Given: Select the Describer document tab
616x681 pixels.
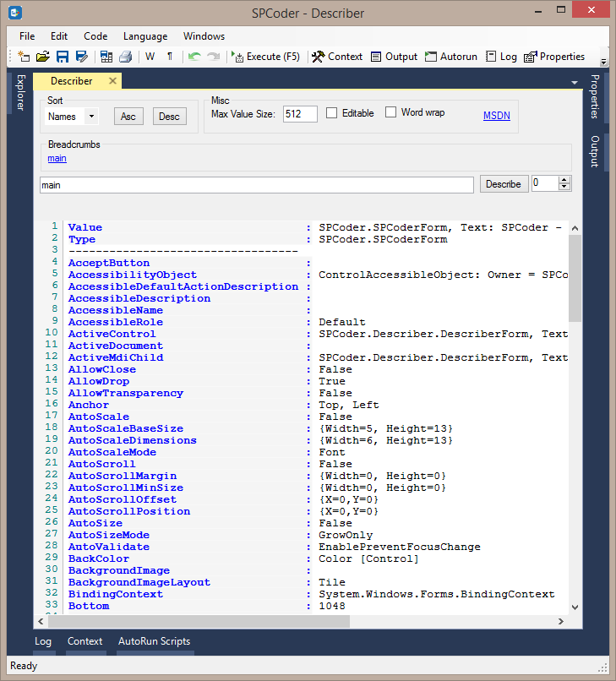Looking at the screenshot, I should click(x=71, y=81).
